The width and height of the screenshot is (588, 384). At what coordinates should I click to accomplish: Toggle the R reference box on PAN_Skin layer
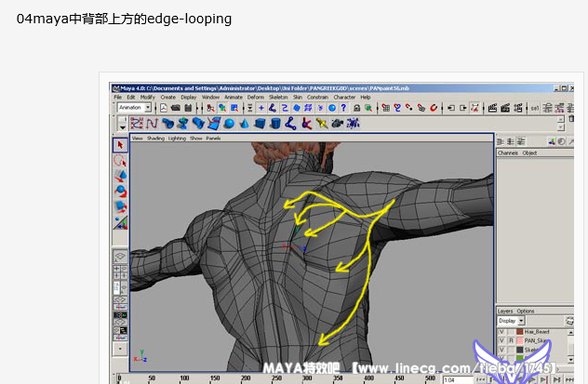click(x=510, y=342)
